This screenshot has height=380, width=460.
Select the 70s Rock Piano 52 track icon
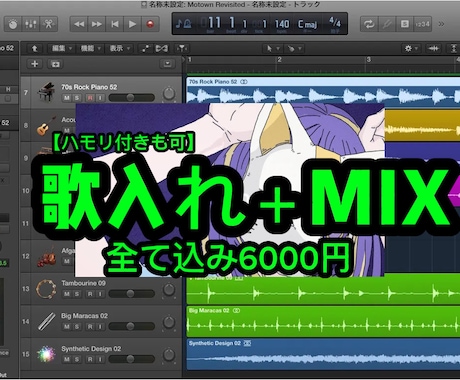[46, 92]
